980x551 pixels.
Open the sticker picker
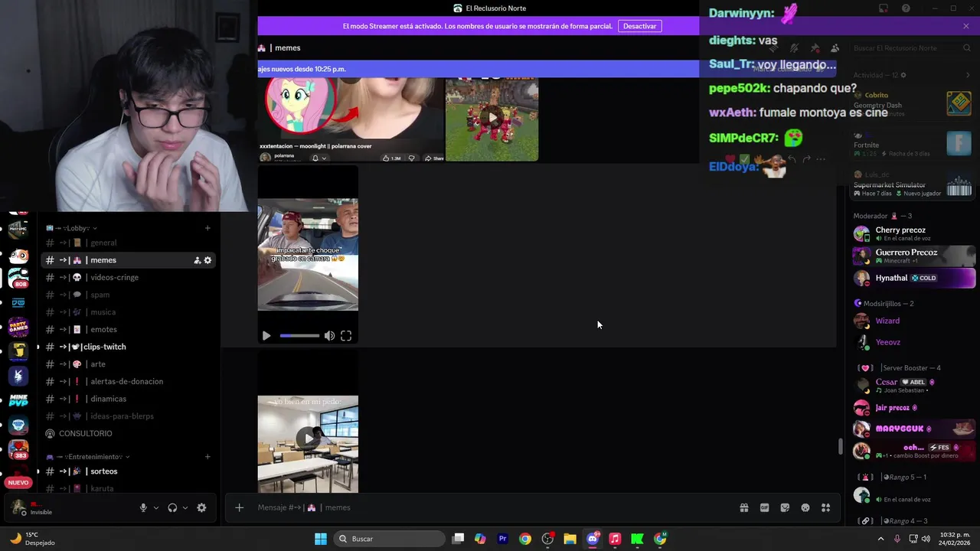pyautogui.click(x=785, y=507)
